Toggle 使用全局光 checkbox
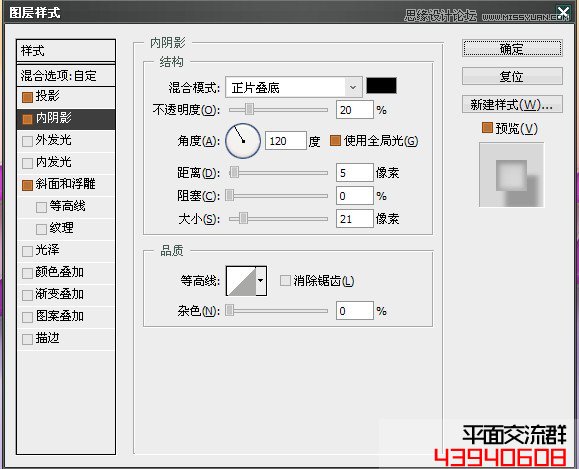 tap(335, 140)
